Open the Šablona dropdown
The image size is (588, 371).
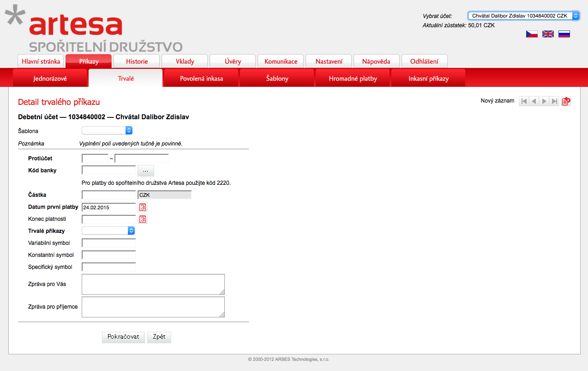pos(107,131)
